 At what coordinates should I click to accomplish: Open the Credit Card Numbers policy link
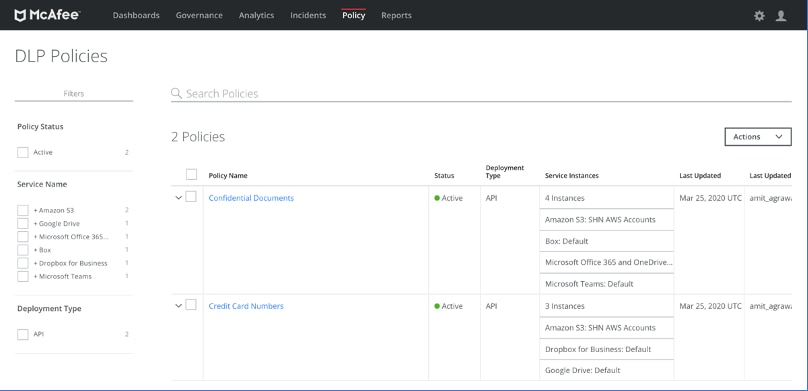click(x=246, y=306)
